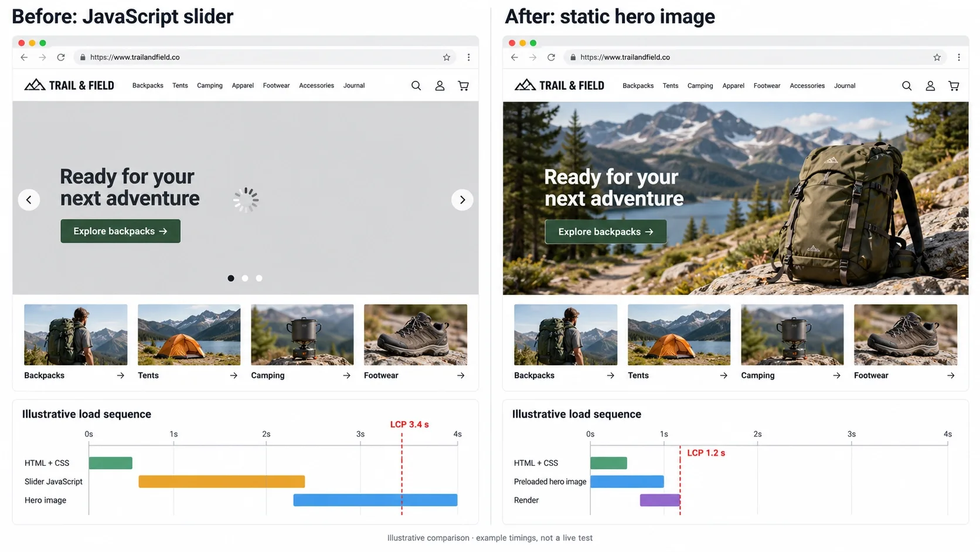Click search icon in After browser
This screenshot has width=980, height=552.
click(x=907, y=86)
